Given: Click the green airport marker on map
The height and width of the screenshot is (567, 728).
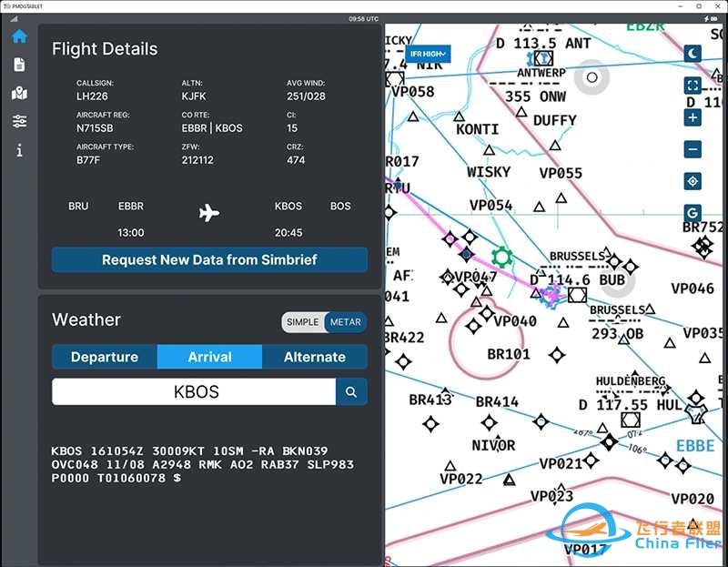Looking at the screenshot, I should click(502, 257).
